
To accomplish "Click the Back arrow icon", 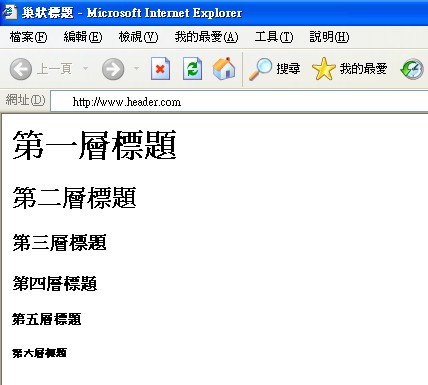I will coord(21,69).
